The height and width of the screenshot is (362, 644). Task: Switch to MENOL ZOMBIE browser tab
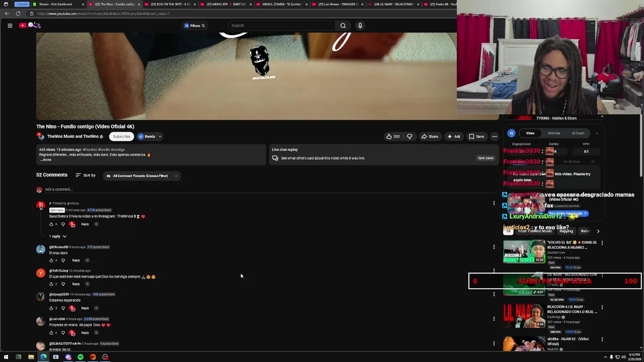point(282,4)
